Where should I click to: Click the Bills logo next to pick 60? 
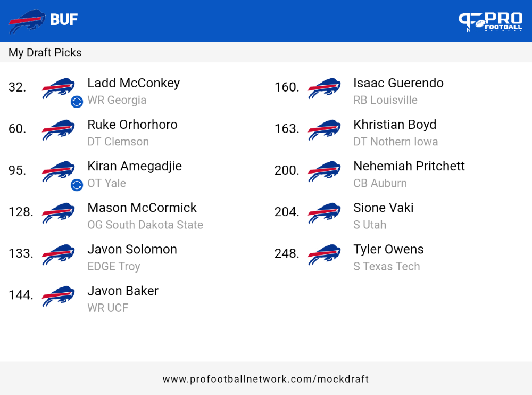pyautogui.click(x=59, y=130)
